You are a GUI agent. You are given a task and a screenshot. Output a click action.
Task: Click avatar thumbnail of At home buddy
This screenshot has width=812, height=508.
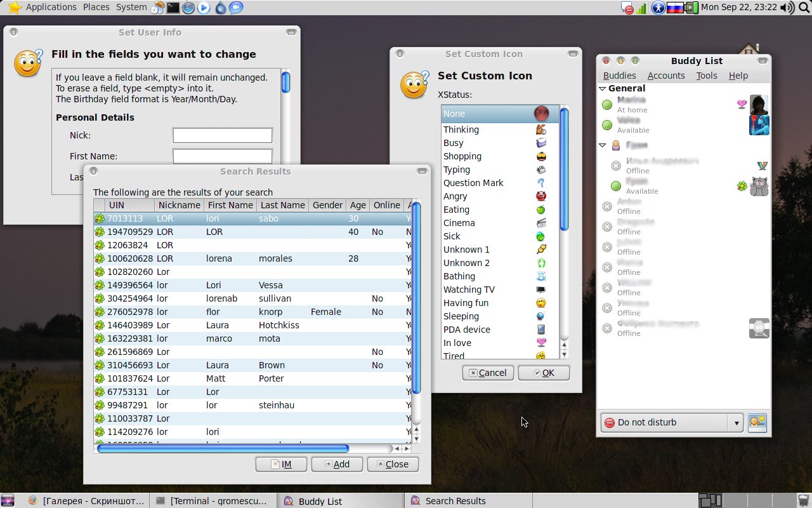(x=759, y=105)
